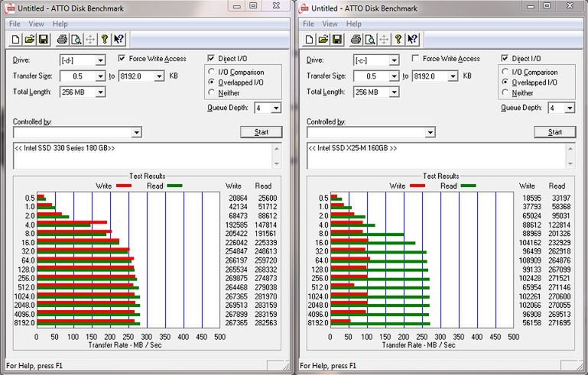This screenshot has width=588, height=375.
Task: Click write value 192585 in left window
Action: click(236, 225)
